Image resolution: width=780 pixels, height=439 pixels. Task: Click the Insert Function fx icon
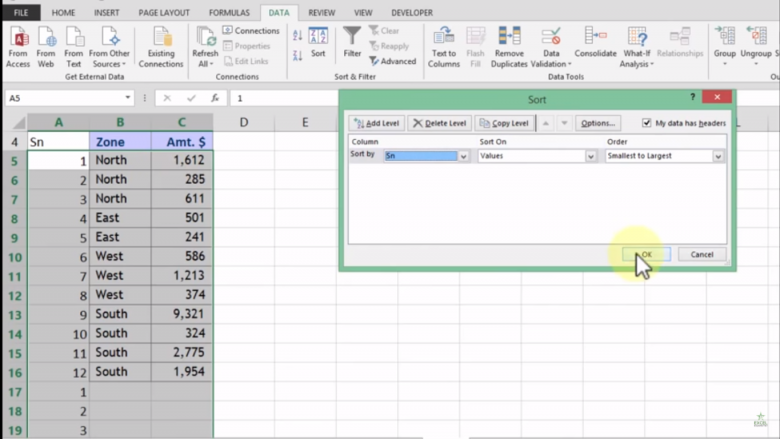point(215,98)
